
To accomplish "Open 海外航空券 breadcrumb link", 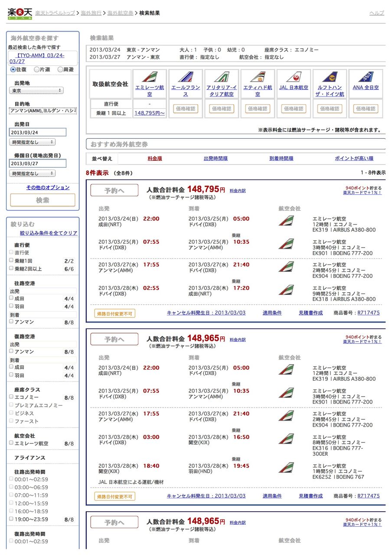I will 121,13.
